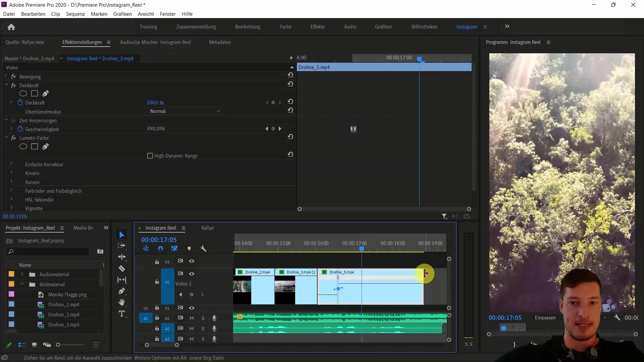Image resolution: width=644 pixels, height=362 pixels.
Task: Create ellipse mask under Lumetri-Farbe
Action: click(x=23, y=146)
